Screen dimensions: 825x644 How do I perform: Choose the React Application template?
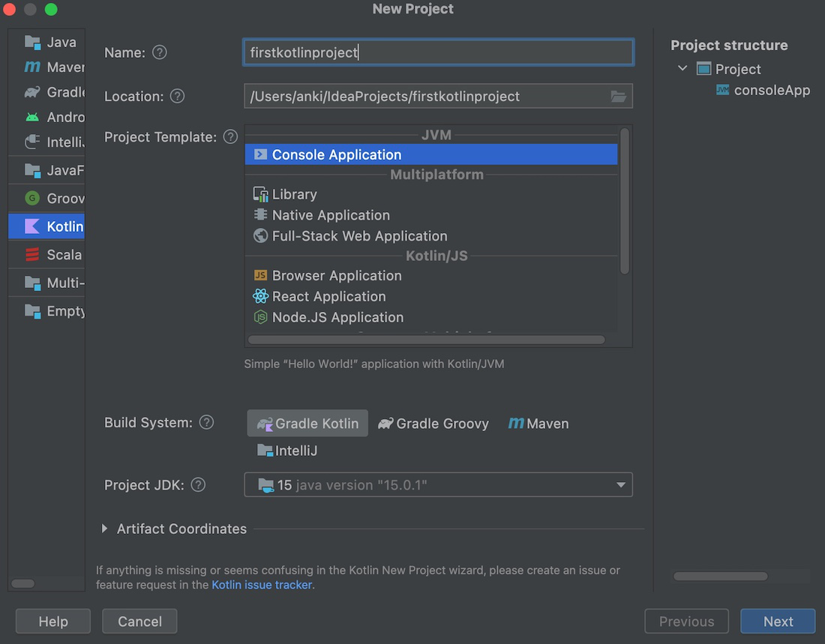tap(431, 296)
